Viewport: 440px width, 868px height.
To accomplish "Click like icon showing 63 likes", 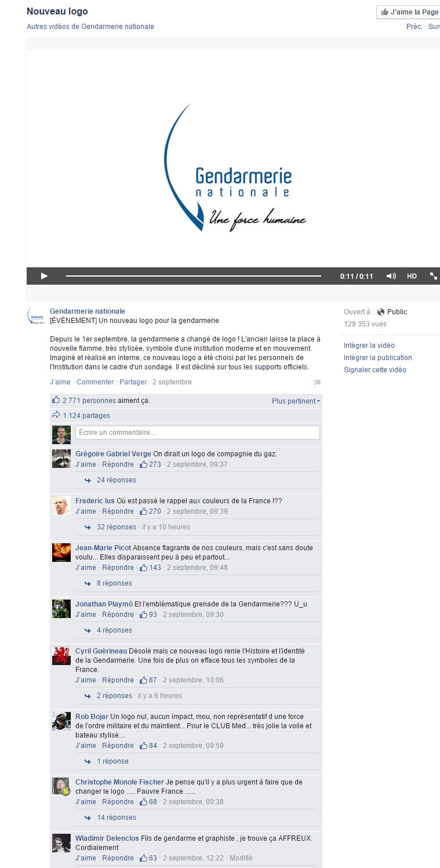I will click(x=143, y=858).
